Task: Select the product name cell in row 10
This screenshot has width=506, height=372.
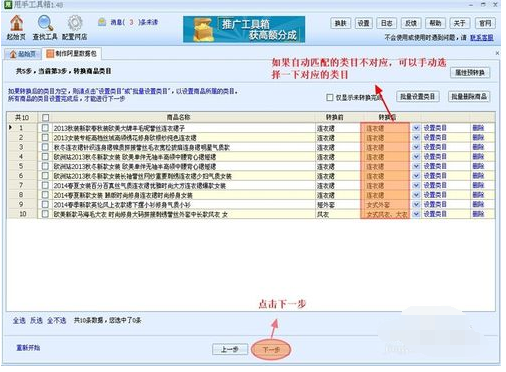Action: click(184, 214)
